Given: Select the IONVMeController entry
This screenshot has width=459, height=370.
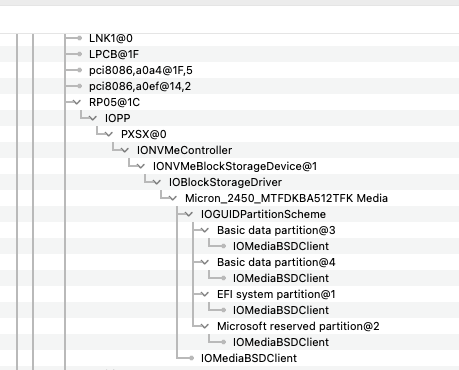Looking at the screenshot, I should click(184, 150).
